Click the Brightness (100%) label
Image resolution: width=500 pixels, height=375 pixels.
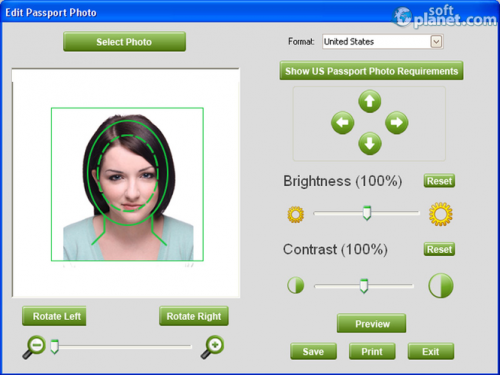[343, 181]
